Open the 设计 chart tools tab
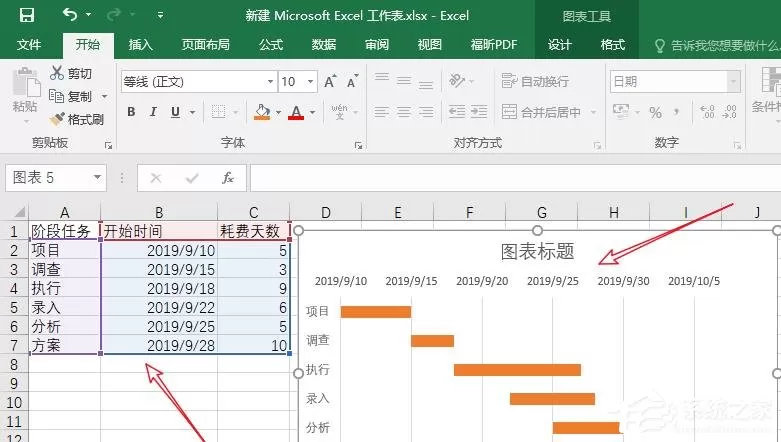Image resolution: width=781 pixels, height=442 pixels. click(559, 45)
